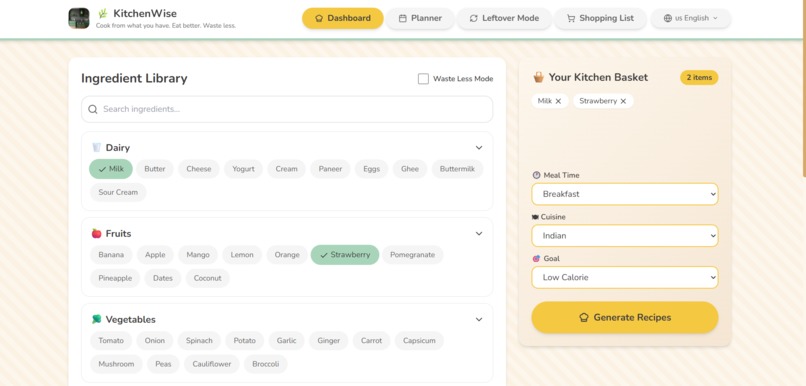This screenshot has height=386, width=806.
Task: Select the Sour Cream chip
Action: point(118,192)
